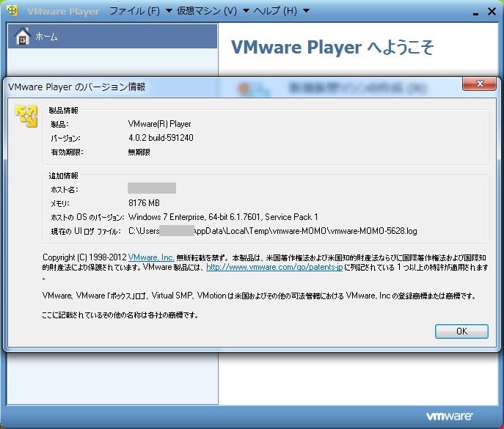Click the Windows 7 Enterprise host OS text
Image resolution: width=504 pixels, height=429 pixels.
point(223,217)
